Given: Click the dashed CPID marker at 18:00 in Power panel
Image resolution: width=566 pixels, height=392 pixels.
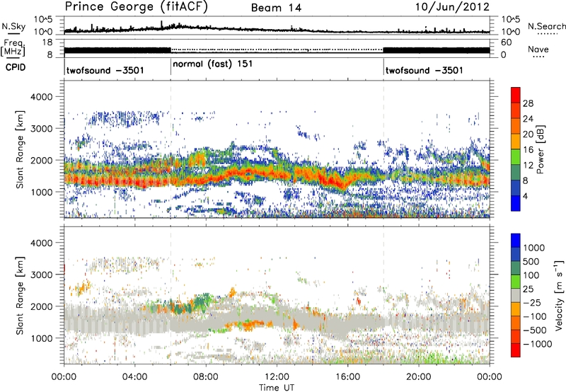Looking at the screenshot, I should click(383, 149).
